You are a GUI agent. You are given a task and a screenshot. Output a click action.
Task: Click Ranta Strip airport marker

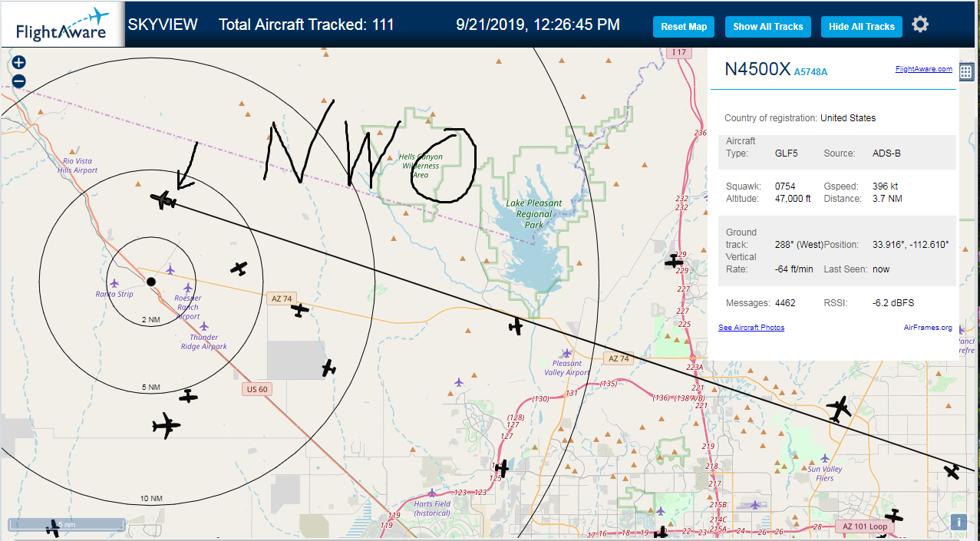click(114, 283)
